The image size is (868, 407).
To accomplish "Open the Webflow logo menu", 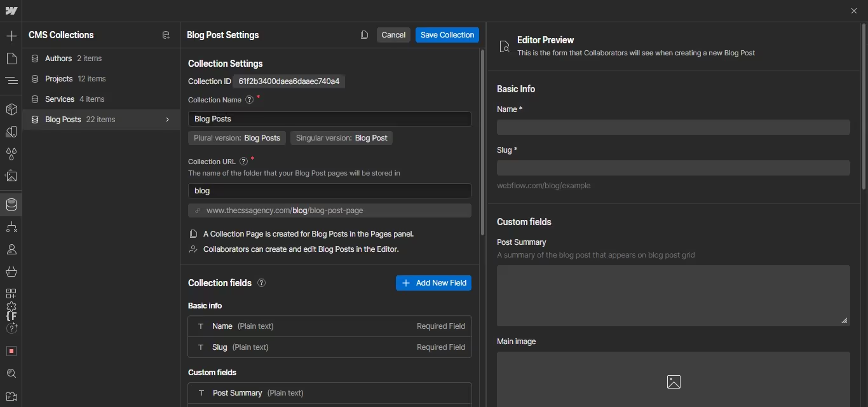I will 11,11.
